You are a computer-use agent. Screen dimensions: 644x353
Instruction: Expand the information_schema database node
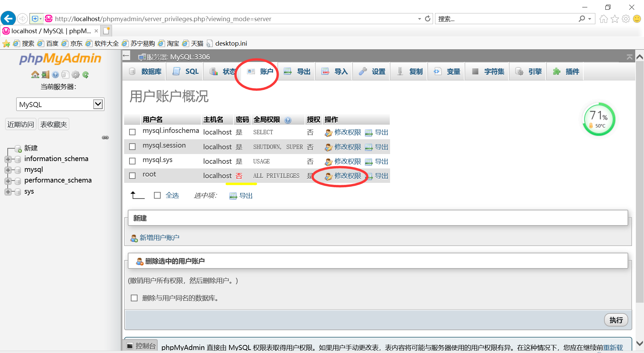coord(8,159)
